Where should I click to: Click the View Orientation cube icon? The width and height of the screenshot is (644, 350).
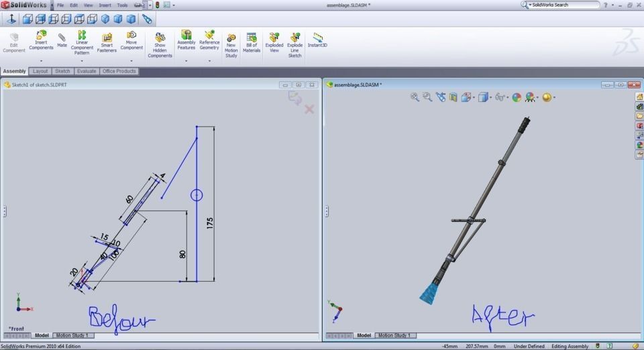[466, 97]
